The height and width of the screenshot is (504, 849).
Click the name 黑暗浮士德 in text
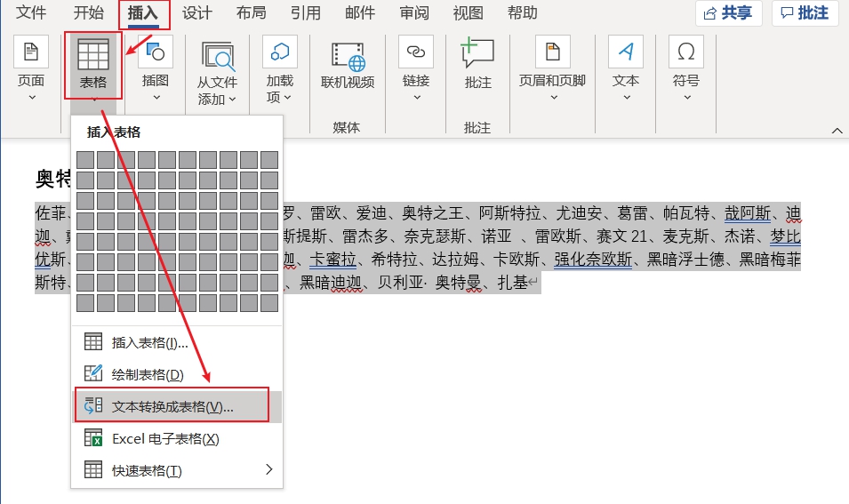pos(685,260)
